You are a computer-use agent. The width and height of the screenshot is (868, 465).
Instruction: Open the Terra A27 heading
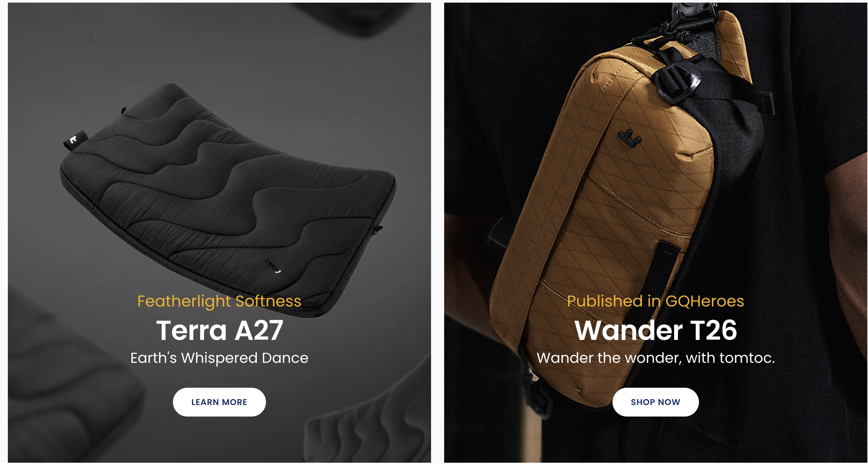pyautogui.click(x=219, y=330)
